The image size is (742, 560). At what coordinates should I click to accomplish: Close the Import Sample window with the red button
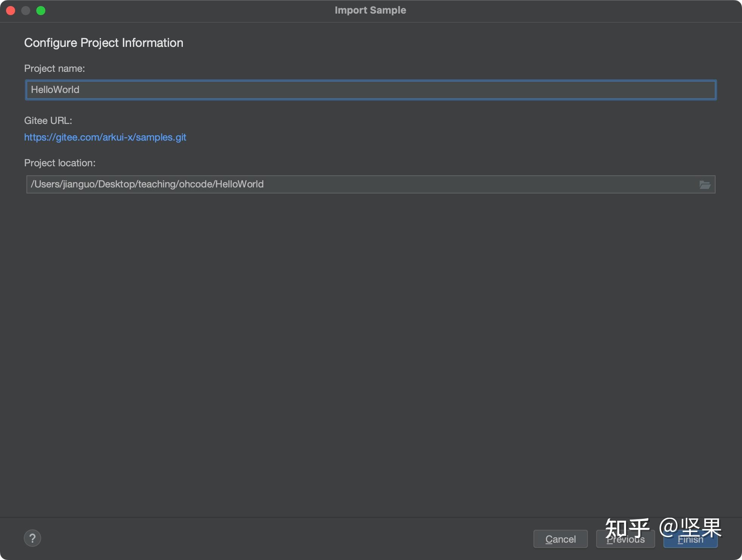tap(11, 11)
